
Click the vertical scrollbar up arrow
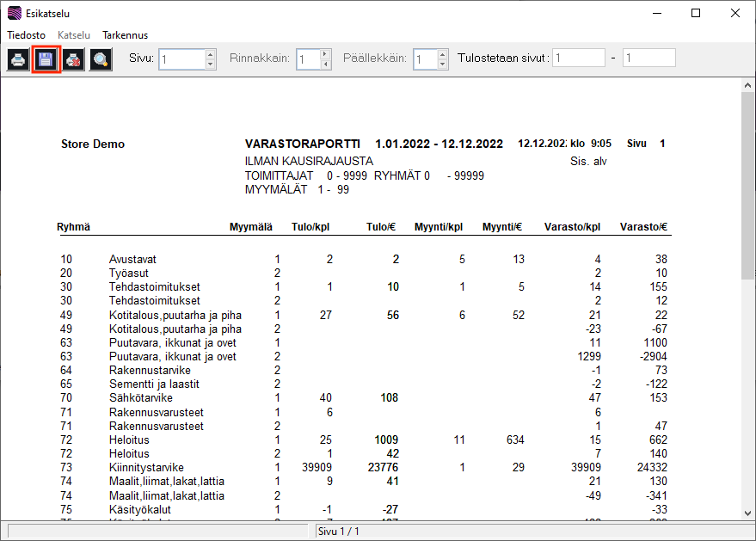click(747, 84)
